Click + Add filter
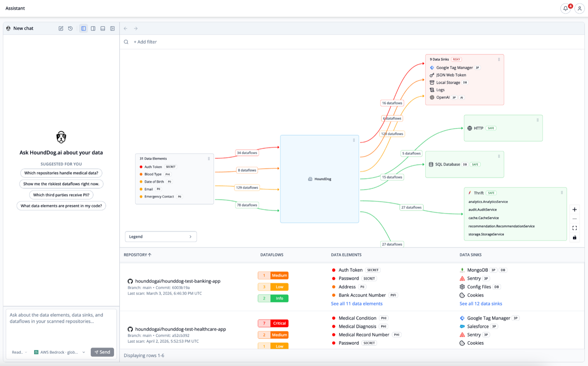 point(145,42)
